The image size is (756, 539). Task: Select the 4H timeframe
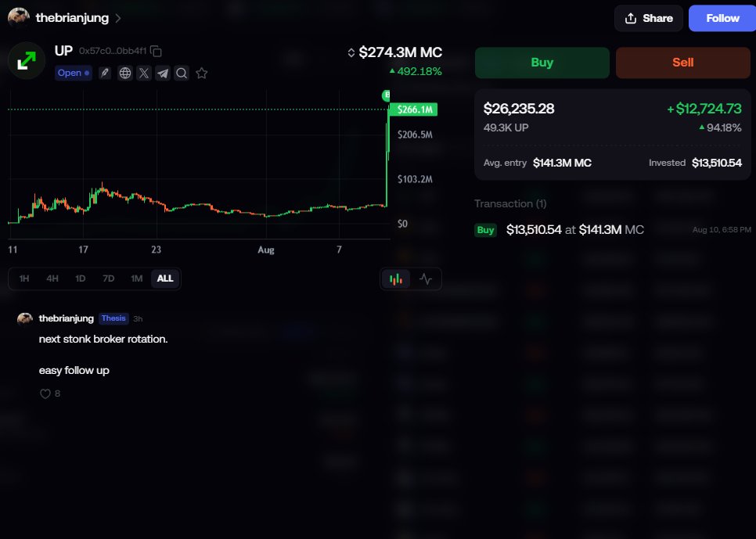coord(52,278)
